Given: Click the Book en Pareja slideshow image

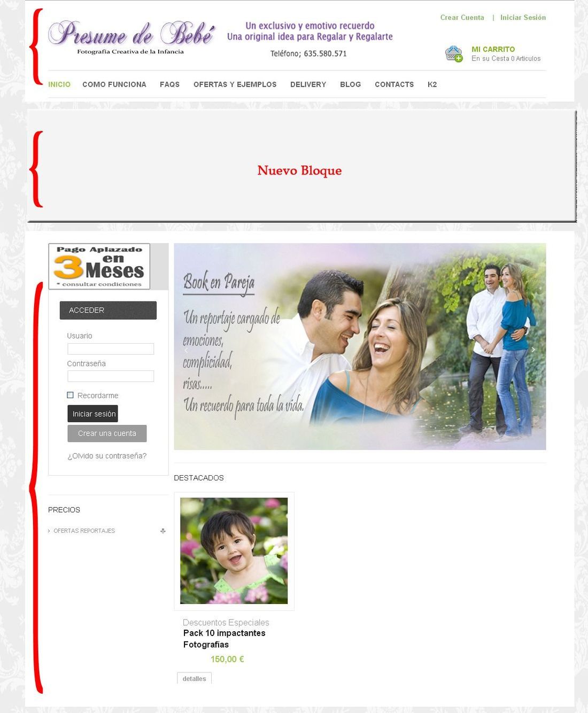Looking at the screenshot, I should 360,346.
